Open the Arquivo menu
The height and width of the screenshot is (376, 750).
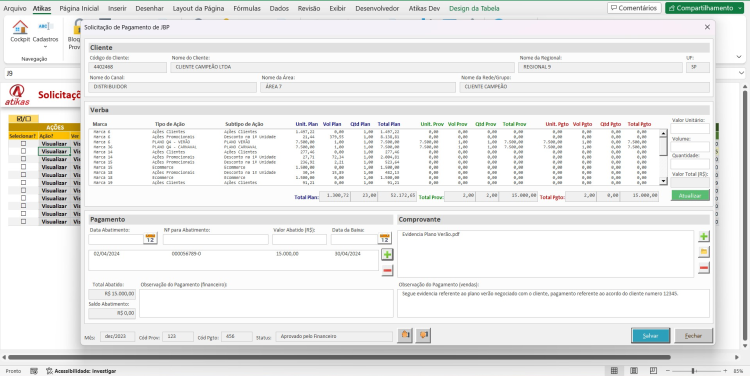click(15, 8)
